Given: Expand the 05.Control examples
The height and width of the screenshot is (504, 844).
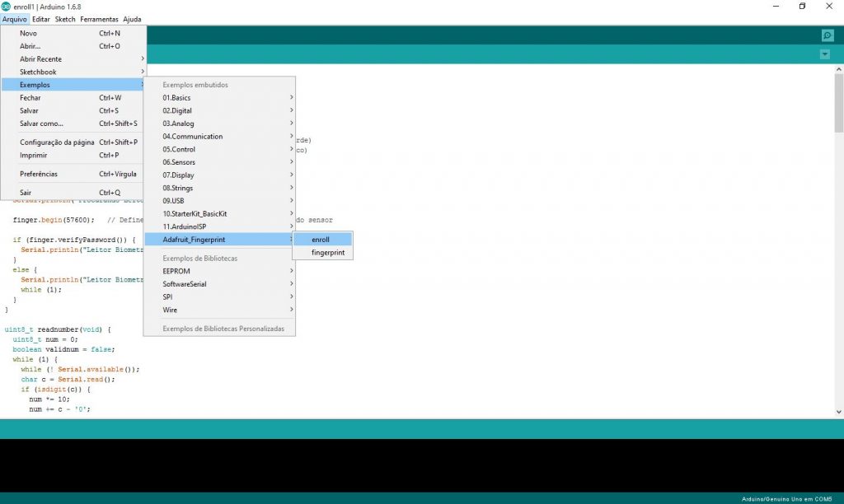Looking at the screenshot, I should (219, 150).
